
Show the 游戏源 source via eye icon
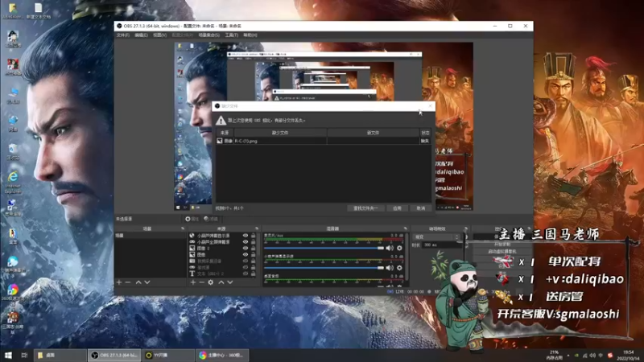click(246, 267)
